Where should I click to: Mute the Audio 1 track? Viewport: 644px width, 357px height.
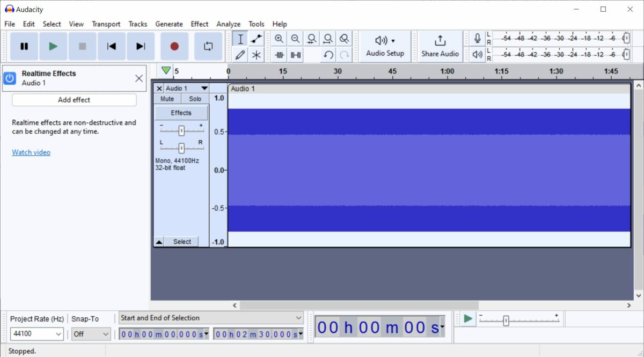[x=166, y=98]
